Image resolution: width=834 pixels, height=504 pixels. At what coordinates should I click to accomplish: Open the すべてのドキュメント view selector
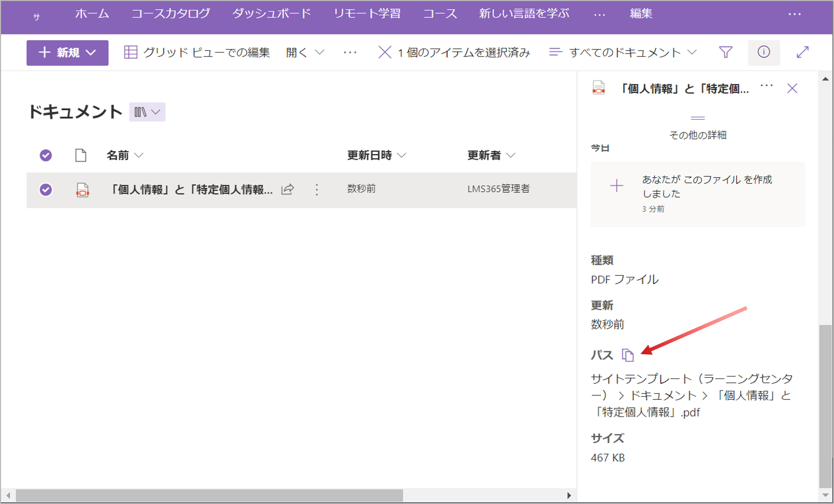(623, 53)
